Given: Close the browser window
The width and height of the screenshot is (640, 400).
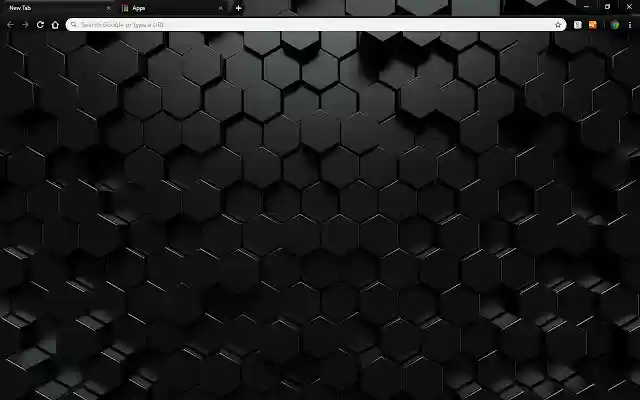Looking at the screenshot, I should pos(629,7).
